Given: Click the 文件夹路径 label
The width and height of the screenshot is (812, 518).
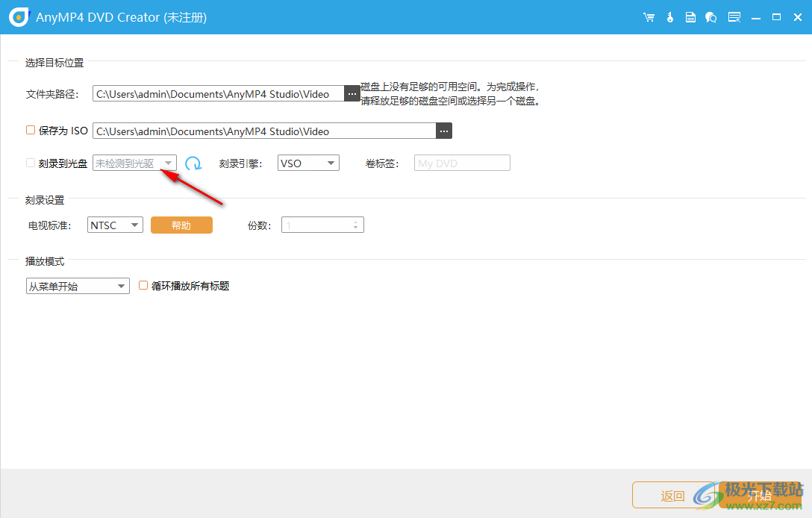Looking at the screenshot, I should pyautogui.click(x=52, y=94).
